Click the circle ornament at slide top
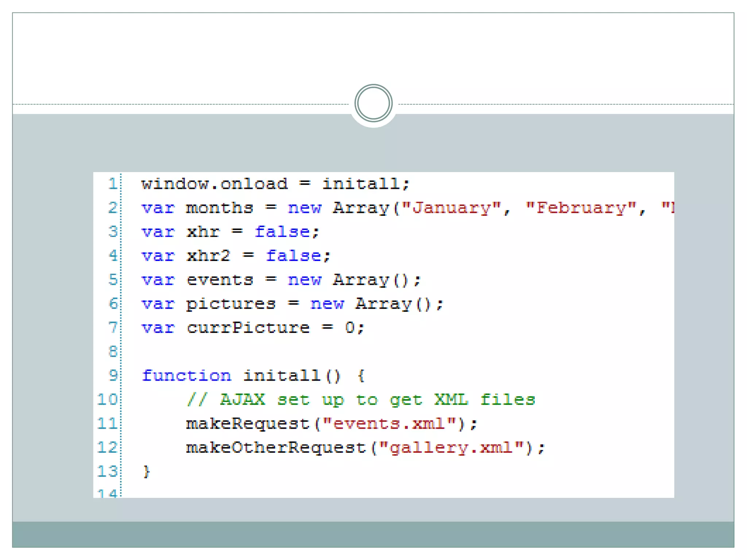747x560 pixels. tap(373, 103)
